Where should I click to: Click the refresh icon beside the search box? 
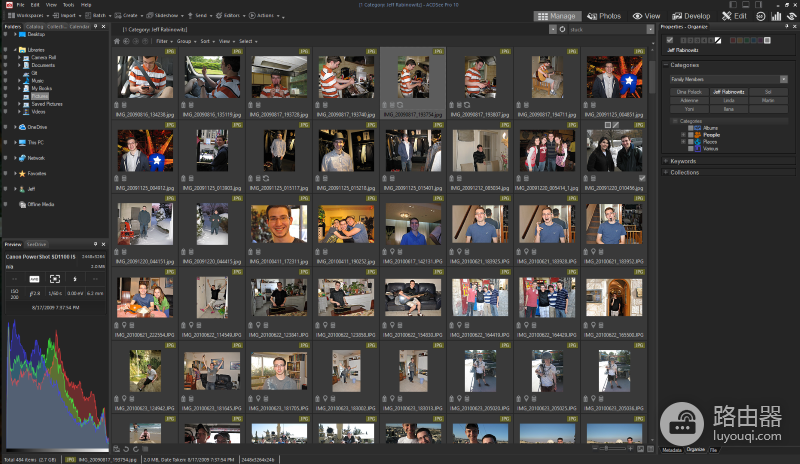pos(562,30)
